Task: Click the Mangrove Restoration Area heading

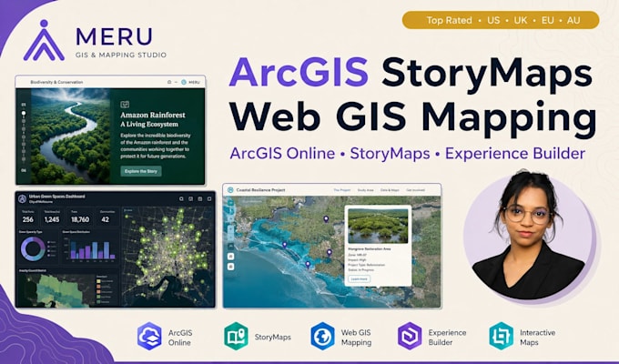Action: [370, 249]
